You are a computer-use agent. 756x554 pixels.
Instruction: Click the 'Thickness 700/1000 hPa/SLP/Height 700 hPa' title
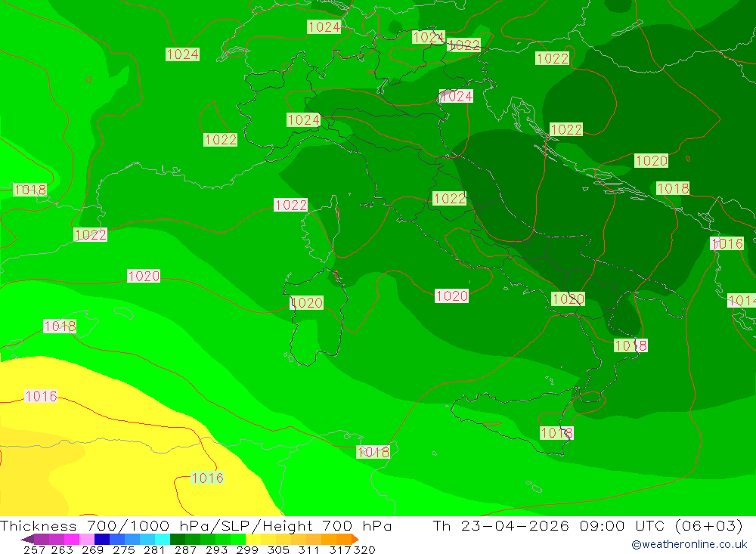[196, 525]
